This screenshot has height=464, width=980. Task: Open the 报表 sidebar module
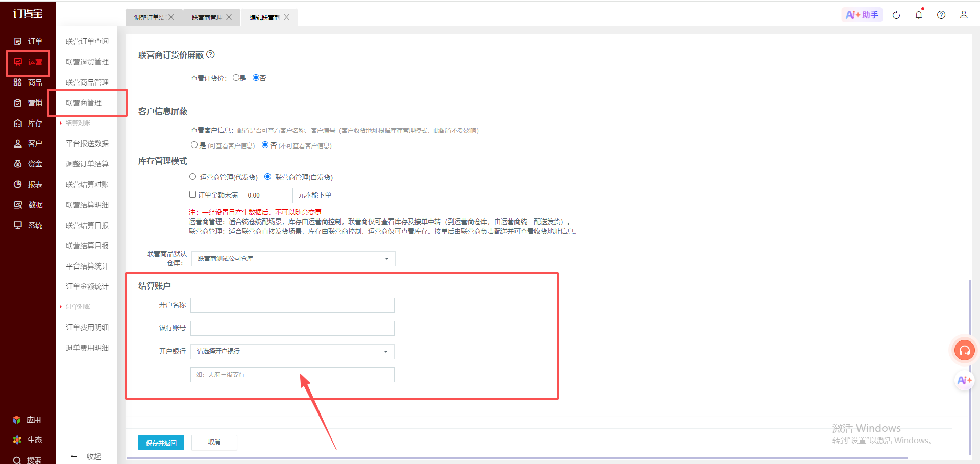click(28, 184)
